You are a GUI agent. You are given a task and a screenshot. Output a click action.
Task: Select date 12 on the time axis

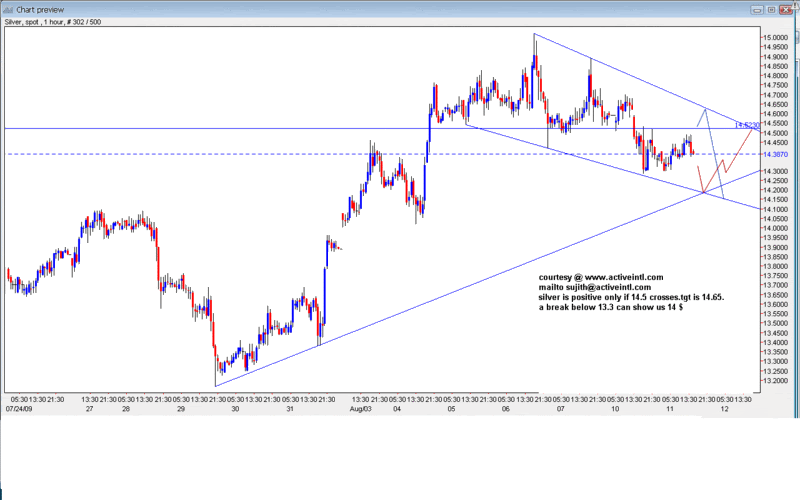pyautogui.click(x=723, y=409)
